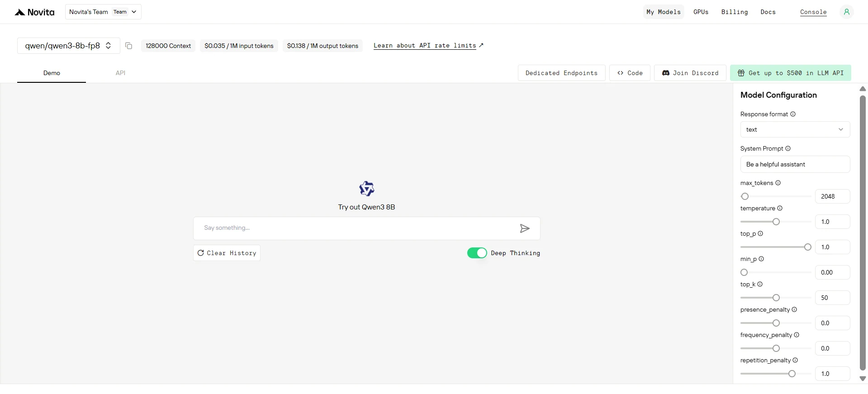Click the info icon next to temperature
868x394 pixels.
(780, 208)
